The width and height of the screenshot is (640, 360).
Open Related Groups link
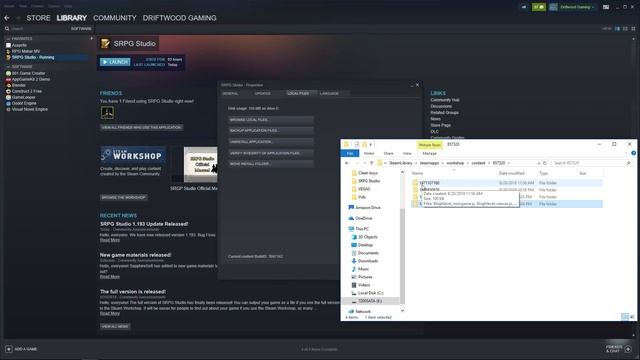click(444, 113)
